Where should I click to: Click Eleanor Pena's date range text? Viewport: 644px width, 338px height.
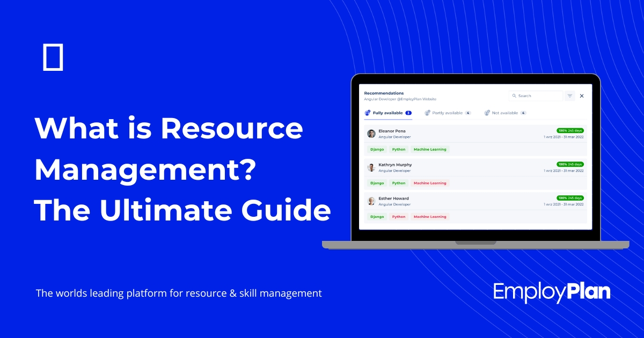[x=563, y=137]
